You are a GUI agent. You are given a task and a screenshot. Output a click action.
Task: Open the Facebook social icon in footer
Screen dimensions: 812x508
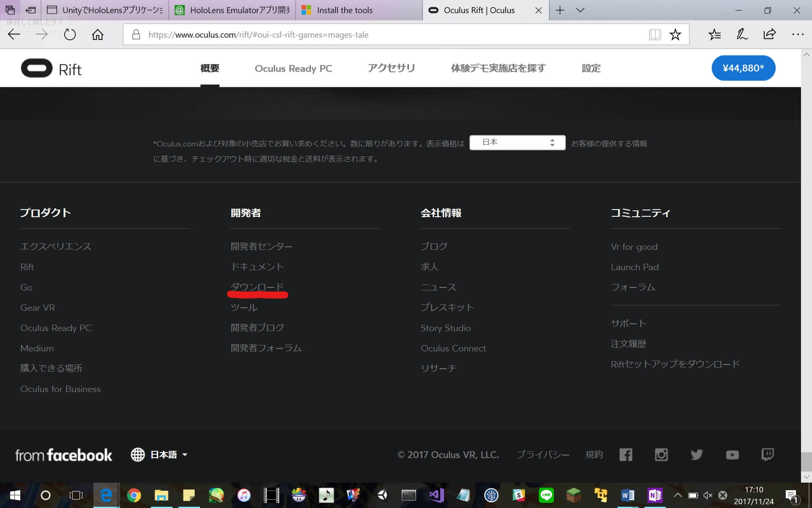tap(625, 455)
